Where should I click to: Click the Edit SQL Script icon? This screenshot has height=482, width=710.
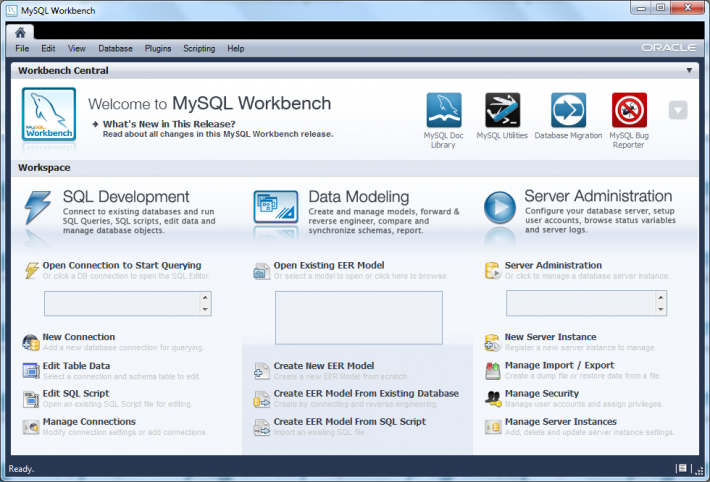coord(31,399)
